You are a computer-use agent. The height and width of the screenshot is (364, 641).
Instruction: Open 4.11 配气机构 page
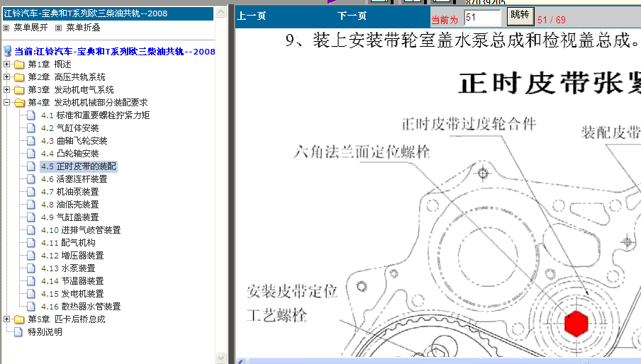(68, 242)
